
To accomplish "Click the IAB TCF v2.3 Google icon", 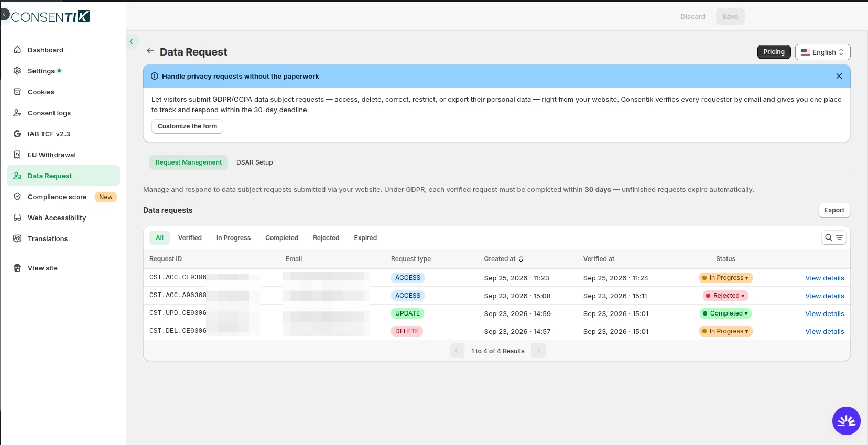I will click(17, 134).
